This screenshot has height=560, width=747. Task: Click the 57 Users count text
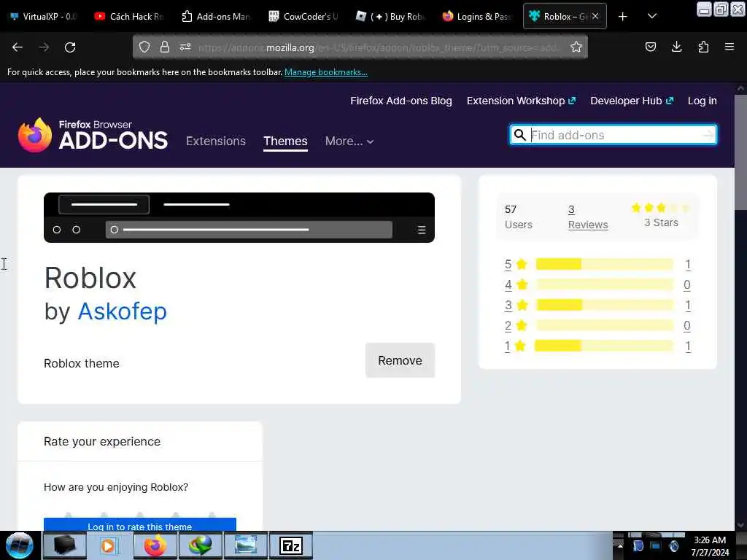[x=519, y=217]
